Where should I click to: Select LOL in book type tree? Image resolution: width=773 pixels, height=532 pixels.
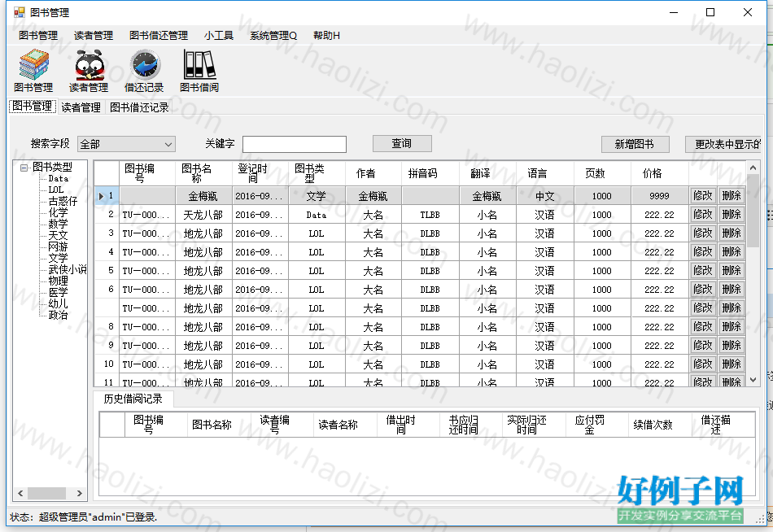(56, 190)
